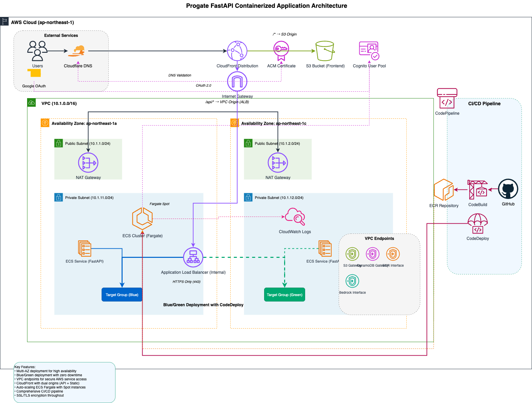Click the Application Load Balancer icon
The height and width of the screenshot is (403, 532).
coord(193,257)
